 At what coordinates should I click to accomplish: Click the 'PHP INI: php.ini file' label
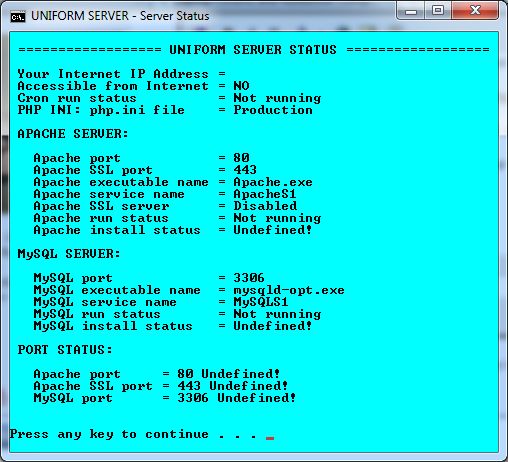[101, 110]
